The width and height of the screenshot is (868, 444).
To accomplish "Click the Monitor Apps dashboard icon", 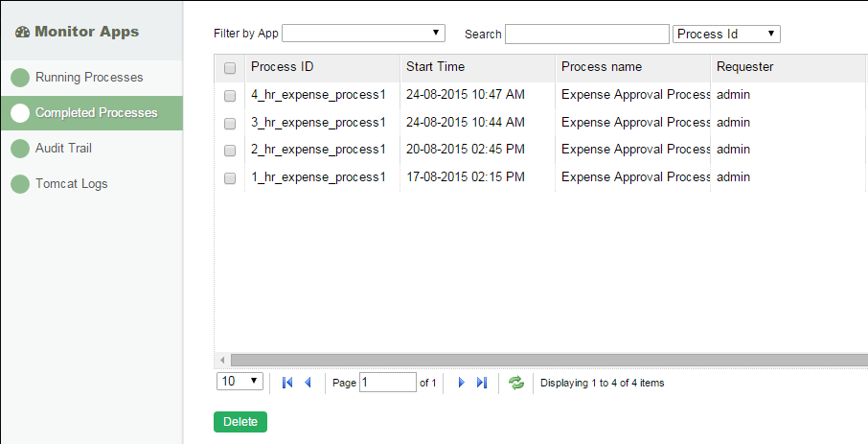I will [23, 32].
